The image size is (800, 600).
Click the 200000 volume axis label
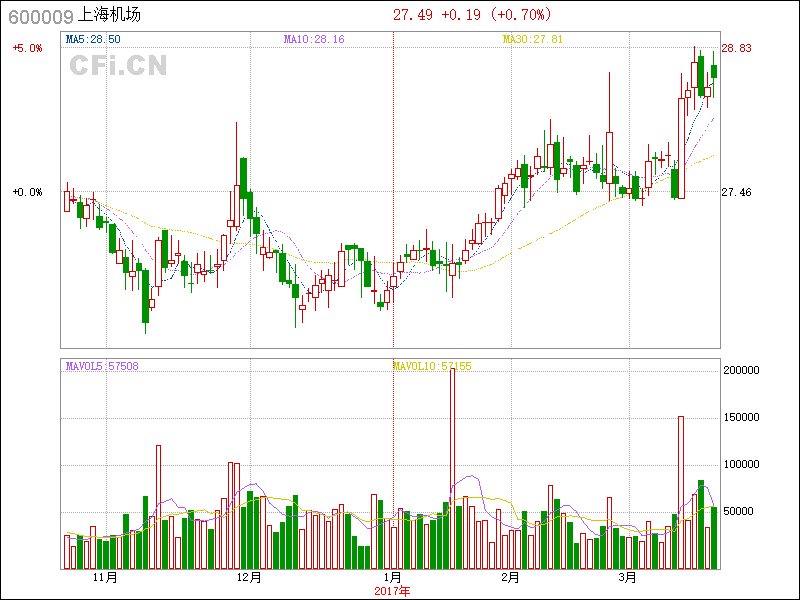[x=741, y=370]
